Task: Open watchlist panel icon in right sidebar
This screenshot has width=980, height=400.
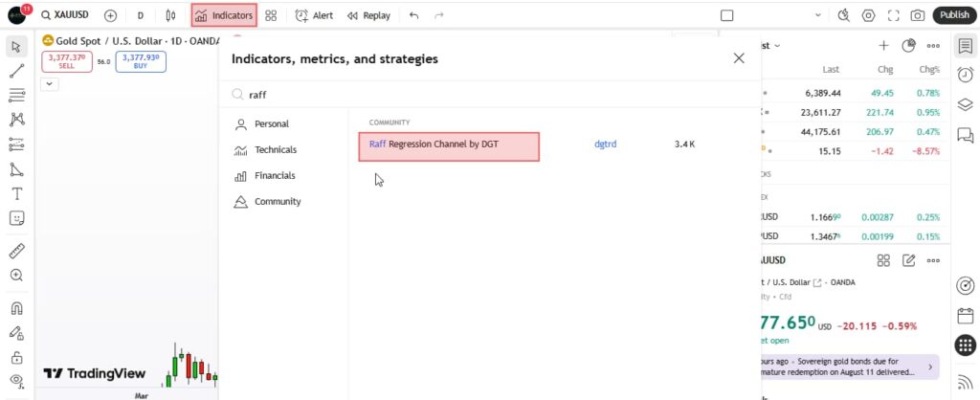Action: pyautogui.click(x=965, y=46)
